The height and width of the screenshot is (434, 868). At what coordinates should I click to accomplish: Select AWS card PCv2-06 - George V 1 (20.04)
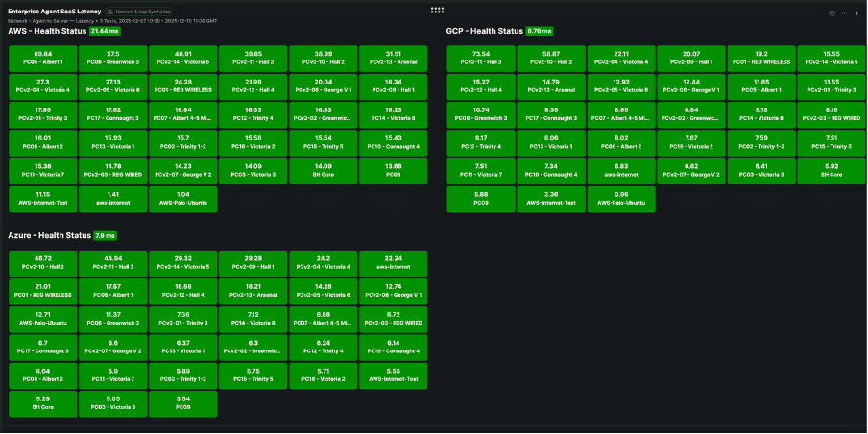[324, 86]
